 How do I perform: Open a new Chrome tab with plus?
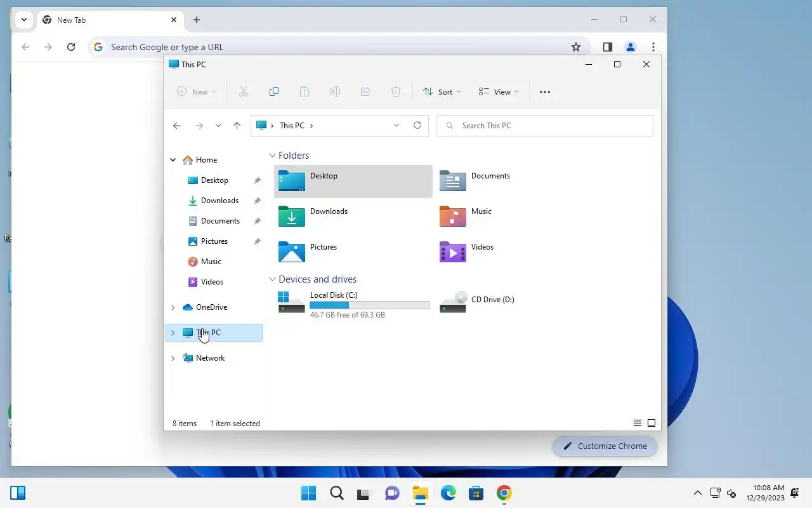click(x=197, y=20)
